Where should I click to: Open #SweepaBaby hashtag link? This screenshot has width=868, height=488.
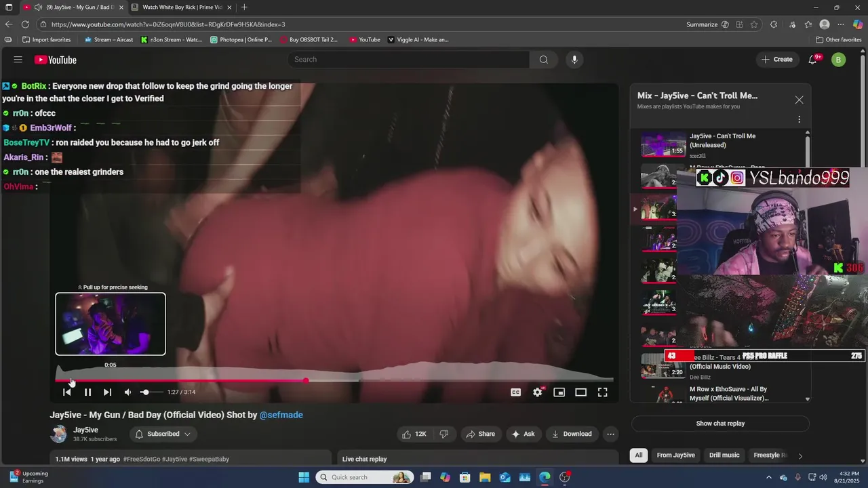(208, 459)
